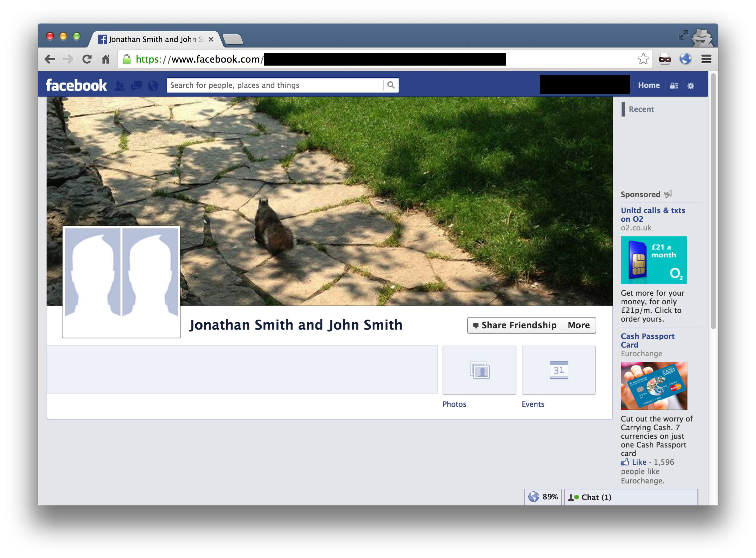This screenshot has width=756, height=558.
Task: Open Facebook friend requests icon
Action: point(120,86)
